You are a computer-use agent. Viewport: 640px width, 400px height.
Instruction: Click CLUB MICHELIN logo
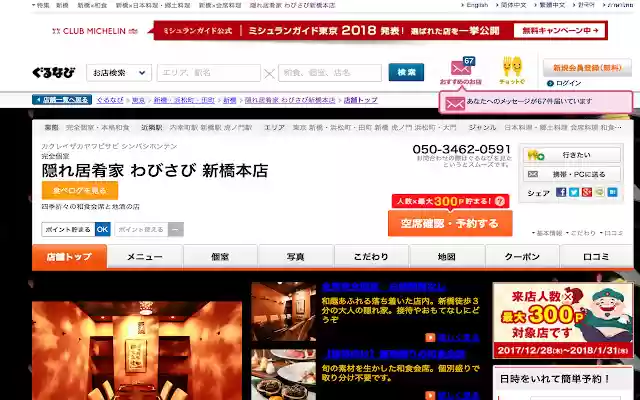pyautogui.click(x=95, y=31)
